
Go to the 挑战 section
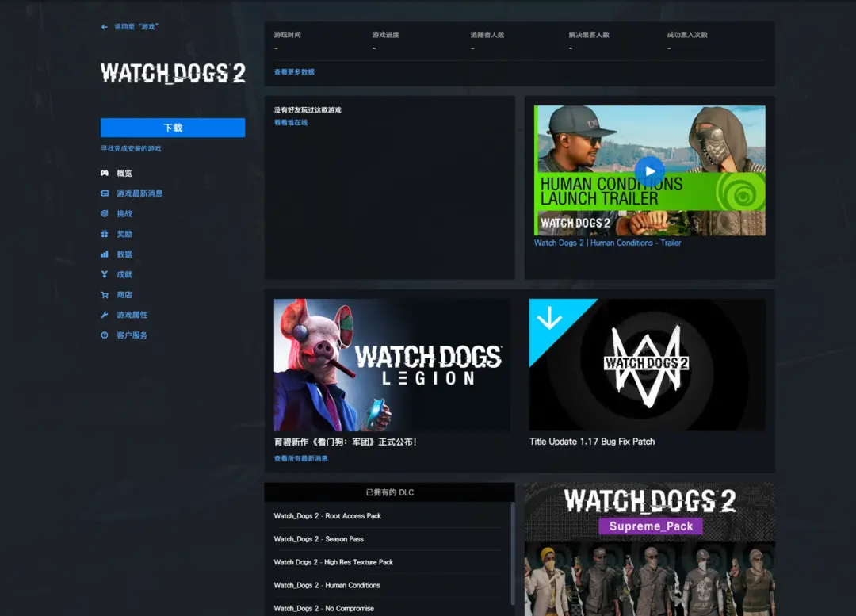(124, 213)
